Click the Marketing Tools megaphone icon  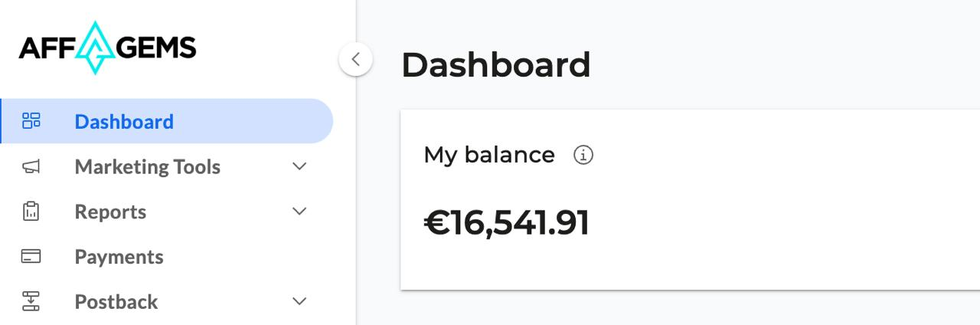pos(31,166)
